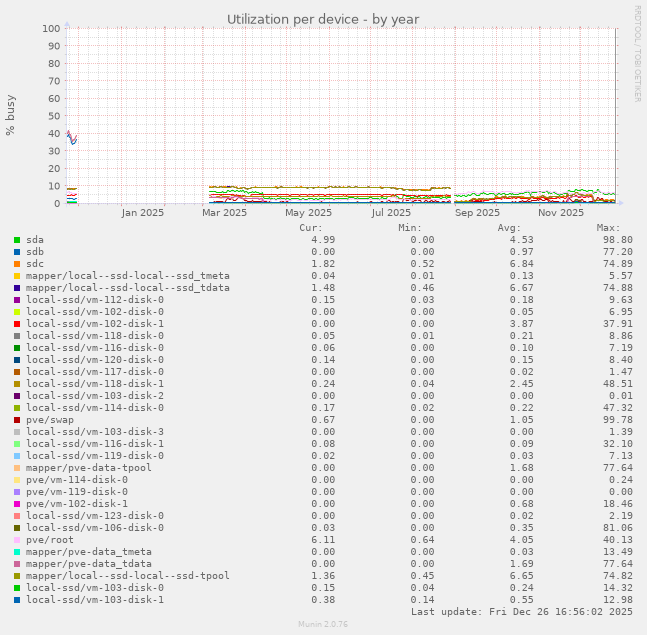Click the 'Munin 2.0.76' footer text
Screen dimensions: 647x635
click(x=323, y=624)
